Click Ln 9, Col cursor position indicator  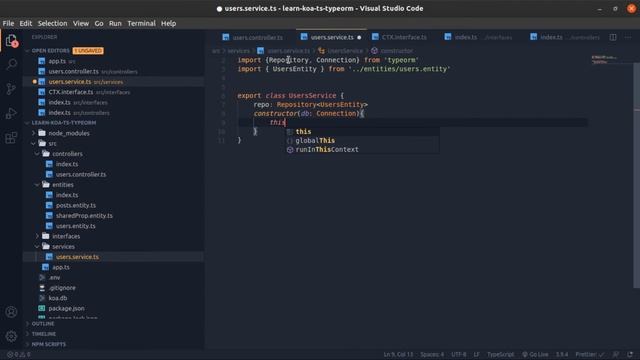coord(398,354)
